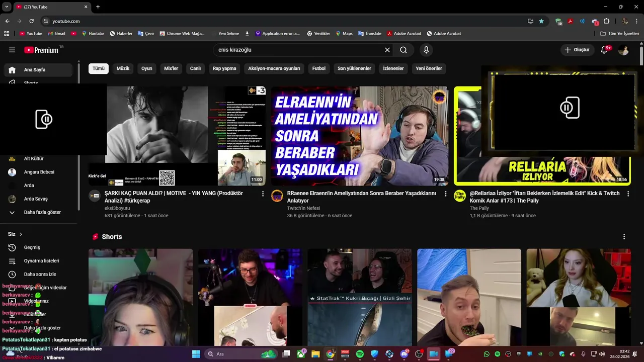This screenshot has width=644, height=362.
Task: Select the Son yüklenenler chip
Action: click(354, 68)
